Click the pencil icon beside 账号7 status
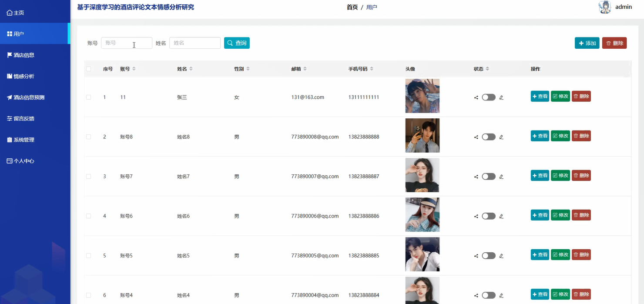 click(501, 177)
